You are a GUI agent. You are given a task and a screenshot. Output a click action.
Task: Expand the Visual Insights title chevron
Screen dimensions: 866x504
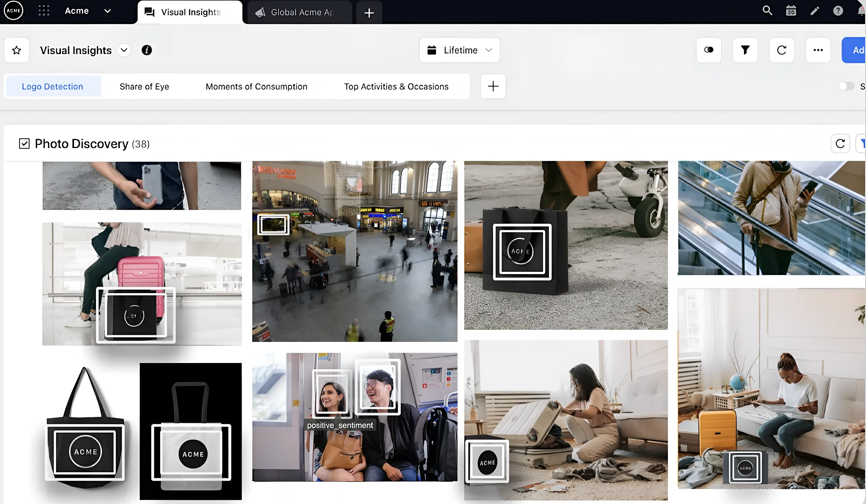tap(124, 50)
